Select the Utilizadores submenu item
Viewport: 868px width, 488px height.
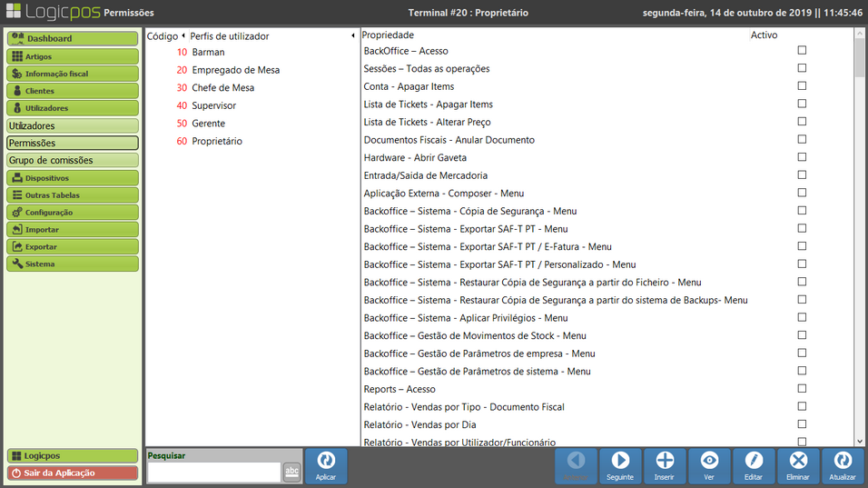point(73,126)
